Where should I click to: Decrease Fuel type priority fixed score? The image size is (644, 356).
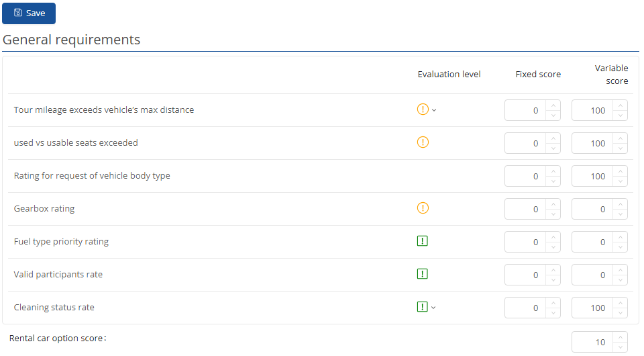(553, 247)
